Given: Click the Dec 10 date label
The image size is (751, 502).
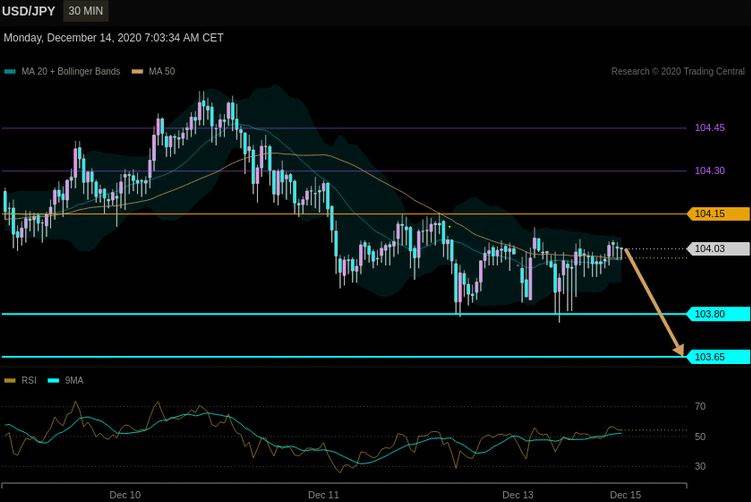Looking at the screenshot, I should (125, 495).
